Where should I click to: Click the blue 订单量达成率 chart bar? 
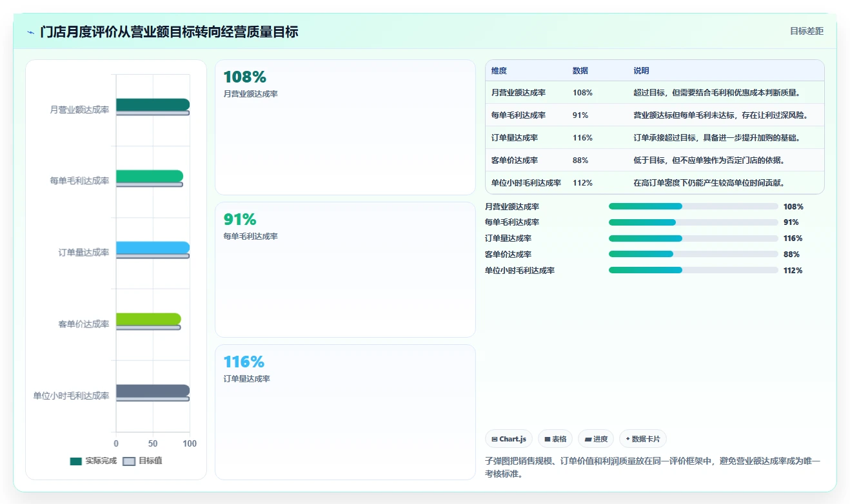click(153, 247)
